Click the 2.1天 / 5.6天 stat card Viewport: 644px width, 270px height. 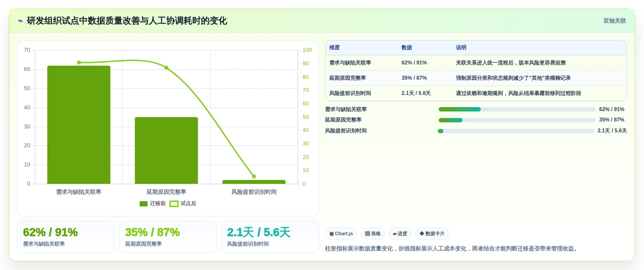coord(270,237)
